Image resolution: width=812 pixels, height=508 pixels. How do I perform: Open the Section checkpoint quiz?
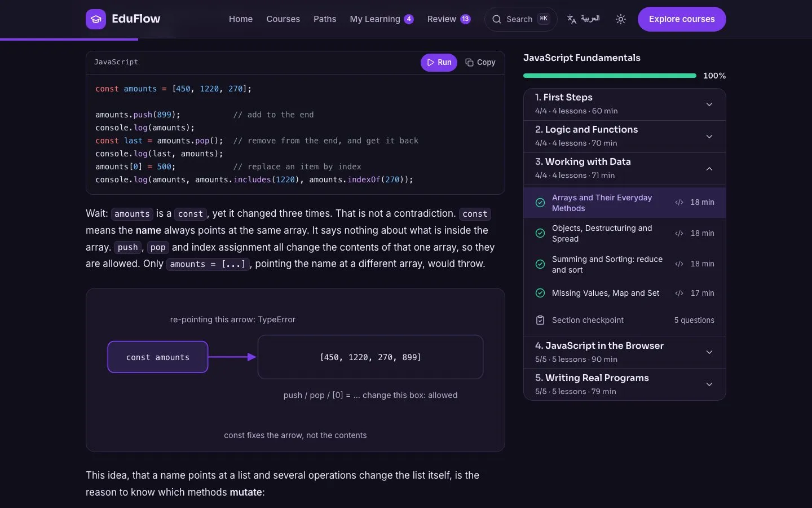(625, 321)
